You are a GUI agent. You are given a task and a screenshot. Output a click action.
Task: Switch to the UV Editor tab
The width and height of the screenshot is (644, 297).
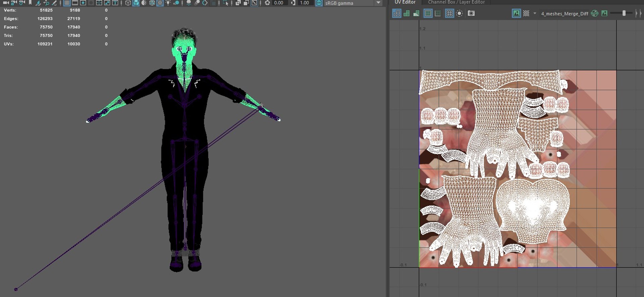click(x=405, y=2)
